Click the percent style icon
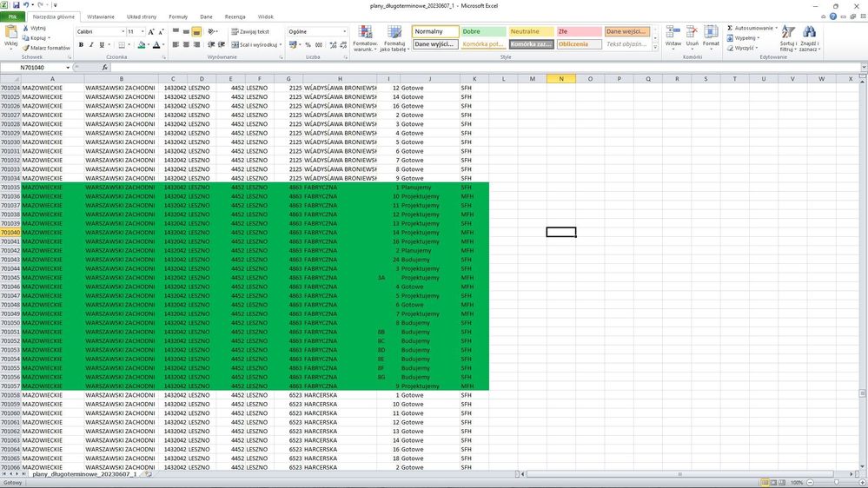868x488 pixels. coord(307,45)
